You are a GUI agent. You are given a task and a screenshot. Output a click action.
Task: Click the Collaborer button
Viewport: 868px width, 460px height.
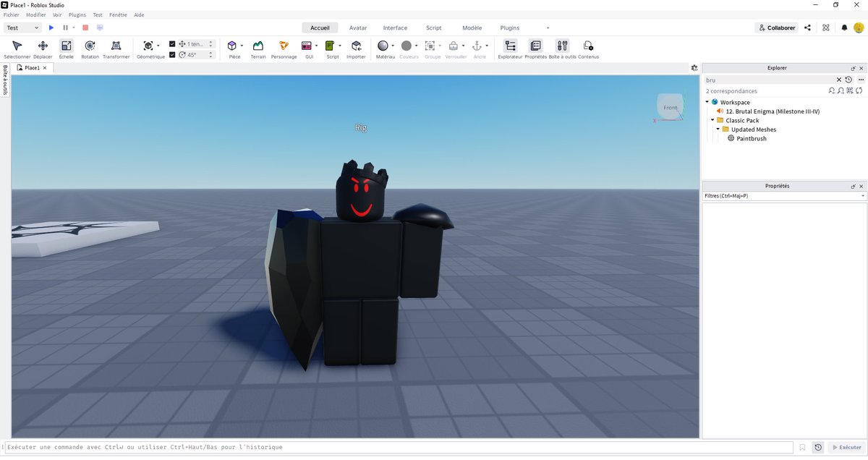point(777,27)
